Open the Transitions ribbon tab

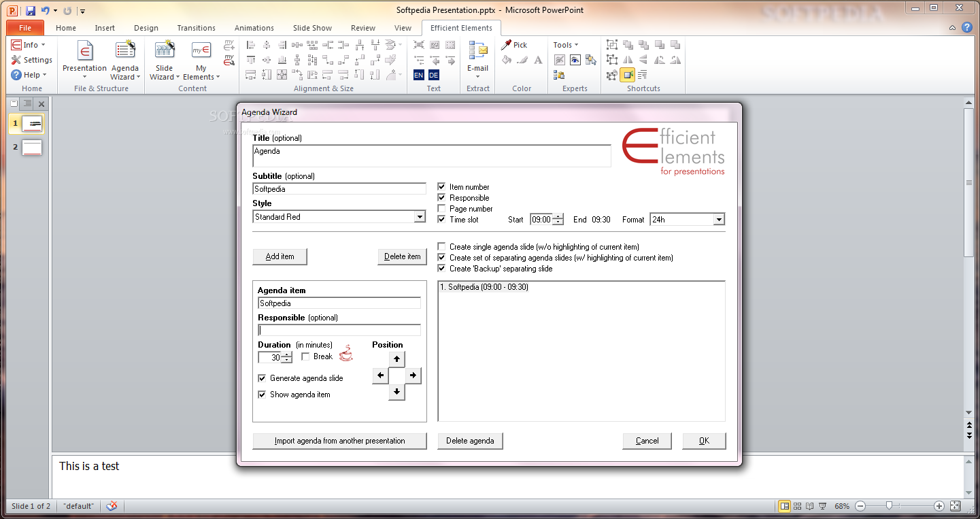(x=197, y=28)
